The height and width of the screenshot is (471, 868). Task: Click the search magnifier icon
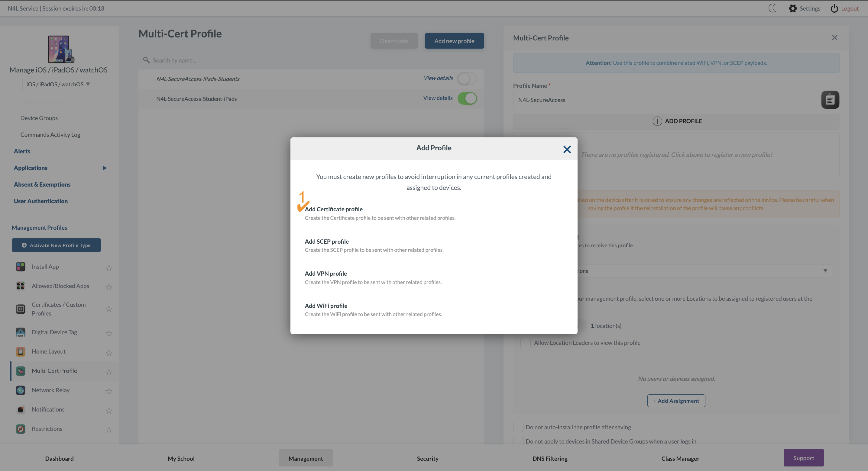(x=146, y=60)
